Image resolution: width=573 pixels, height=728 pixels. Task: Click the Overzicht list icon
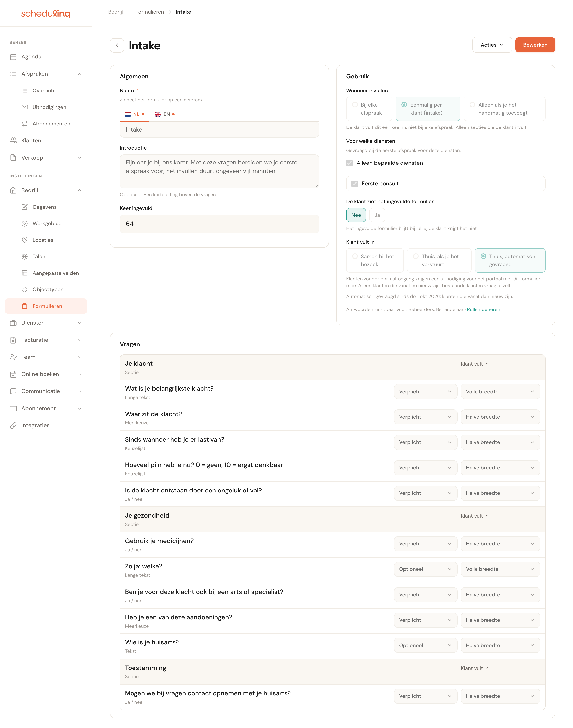pyautogui.click(x=24, y=91)
